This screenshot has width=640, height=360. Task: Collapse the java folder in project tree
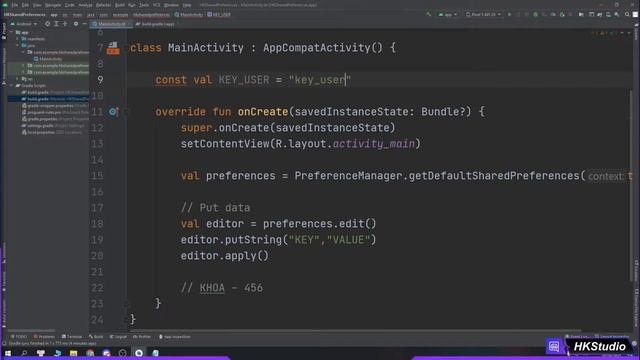pyautogui.click(x=18, y=45)
